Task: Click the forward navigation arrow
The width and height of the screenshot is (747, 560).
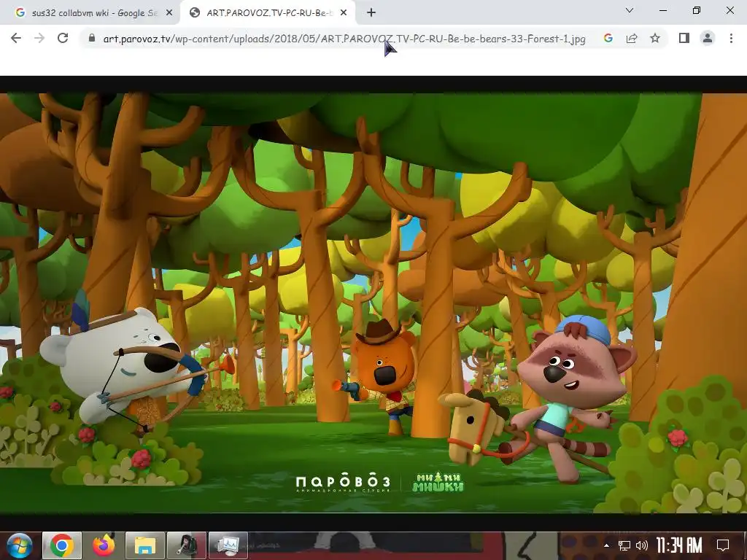Action: [39, 38]
